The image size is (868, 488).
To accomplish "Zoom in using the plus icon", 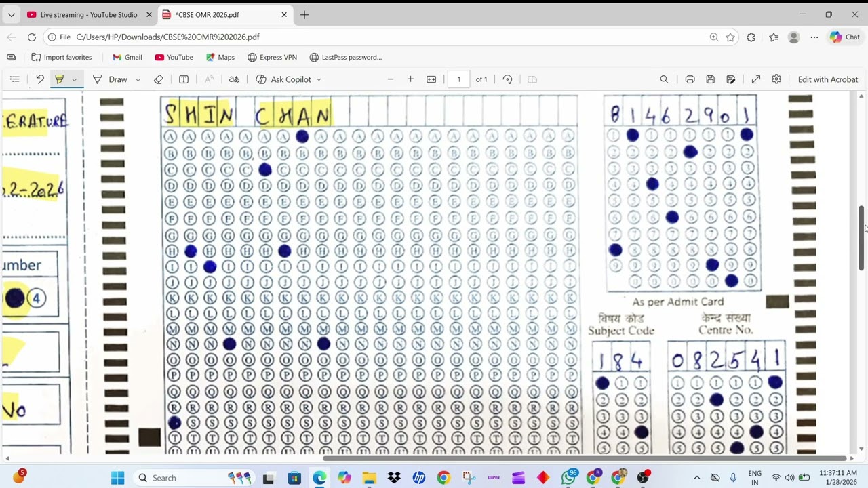I will (410, 79).
